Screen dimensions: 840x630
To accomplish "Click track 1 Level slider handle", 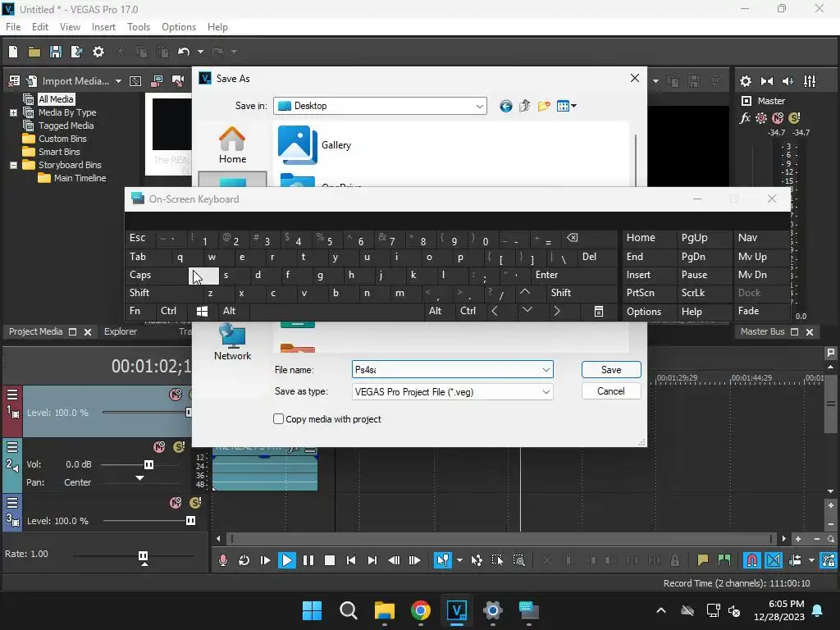I will [x=188, y=413].
